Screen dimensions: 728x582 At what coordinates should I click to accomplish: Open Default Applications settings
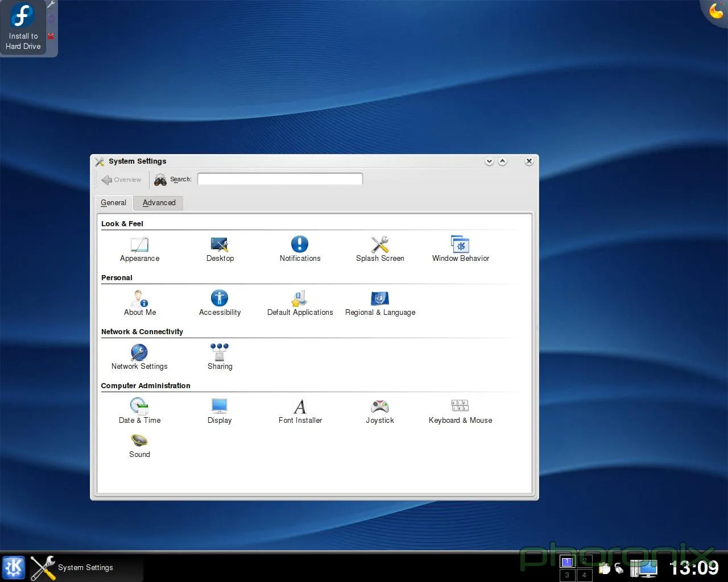pos(300,303)
